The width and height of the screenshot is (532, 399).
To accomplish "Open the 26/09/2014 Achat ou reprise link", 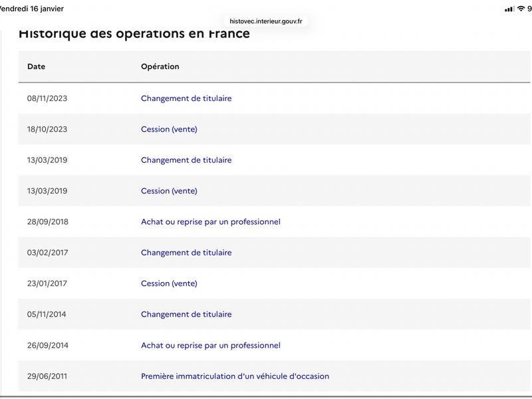I will click(211, 345).
